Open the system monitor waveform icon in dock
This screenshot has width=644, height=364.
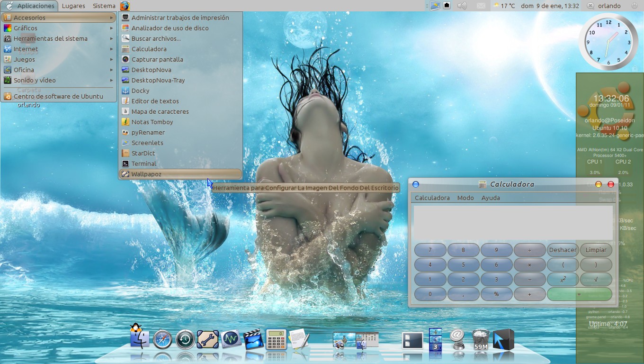click(x=231, y=339)
